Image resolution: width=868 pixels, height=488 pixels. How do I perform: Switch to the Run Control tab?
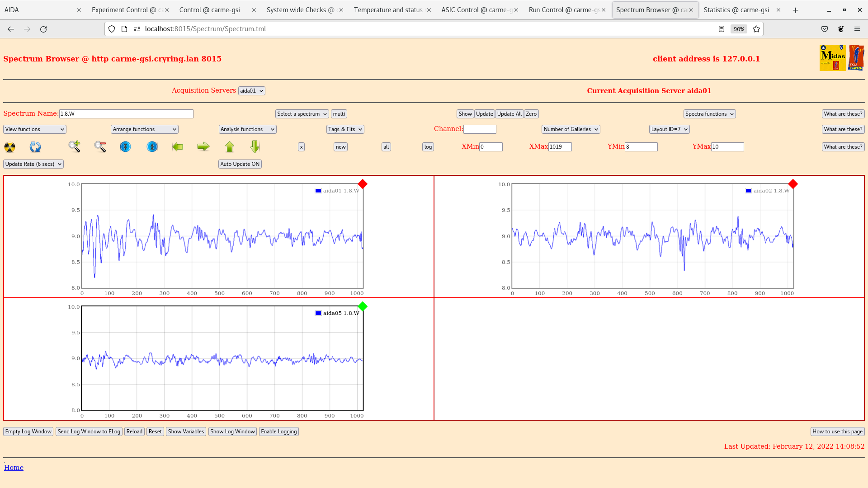[x=564, y=9]
